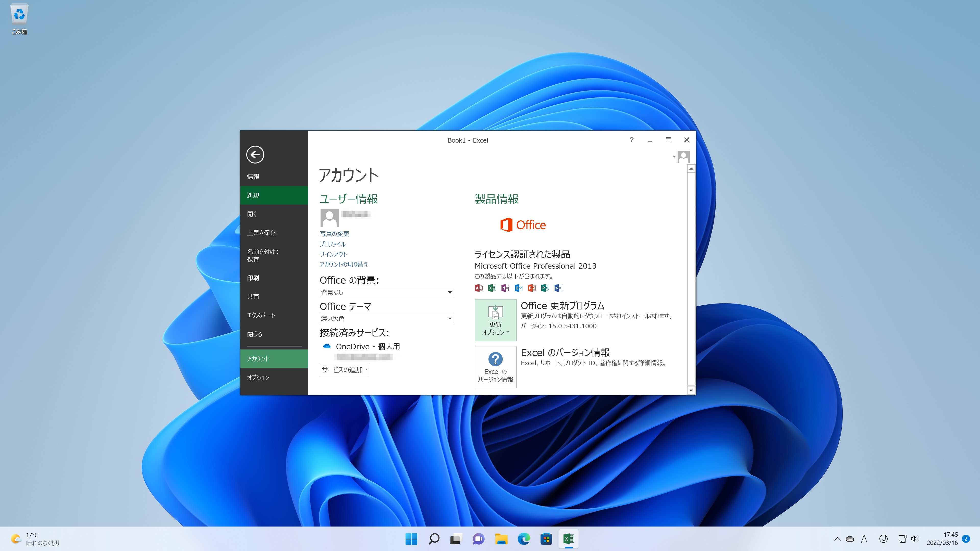The height and width of the screenshot is (551, 980).
Task: Select アカウント in the backstage menu
Action: tap(274, 359)
